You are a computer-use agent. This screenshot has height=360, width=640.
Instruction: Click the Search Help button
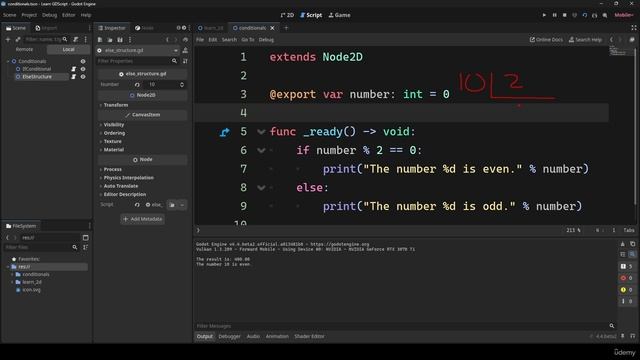[585, 40]
